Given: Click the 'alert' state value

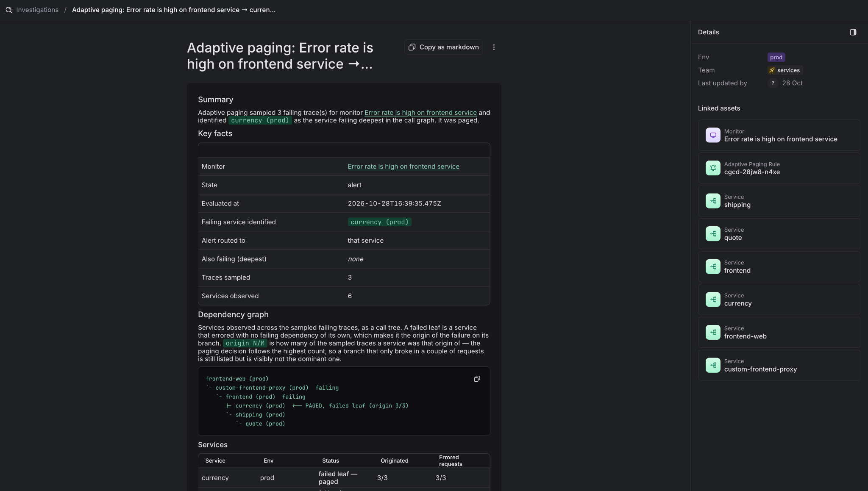Looking at the screenshot, I should 354,185.
